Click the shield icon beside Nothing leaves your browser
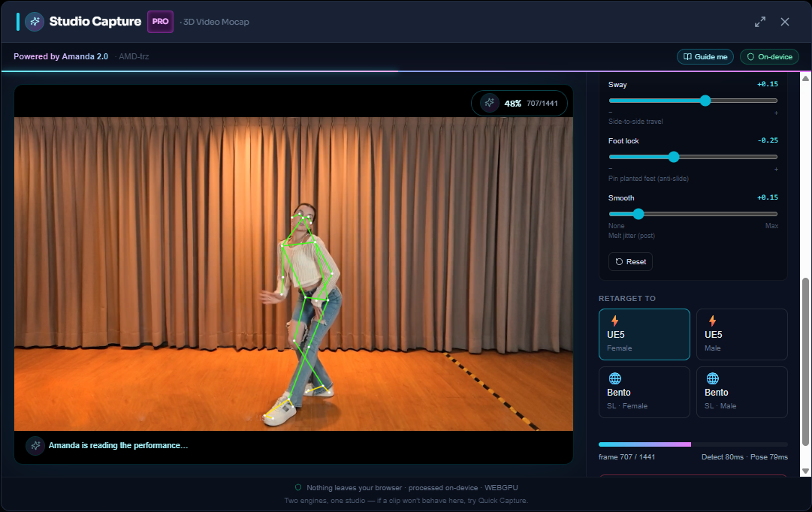 tap(297, 488)
